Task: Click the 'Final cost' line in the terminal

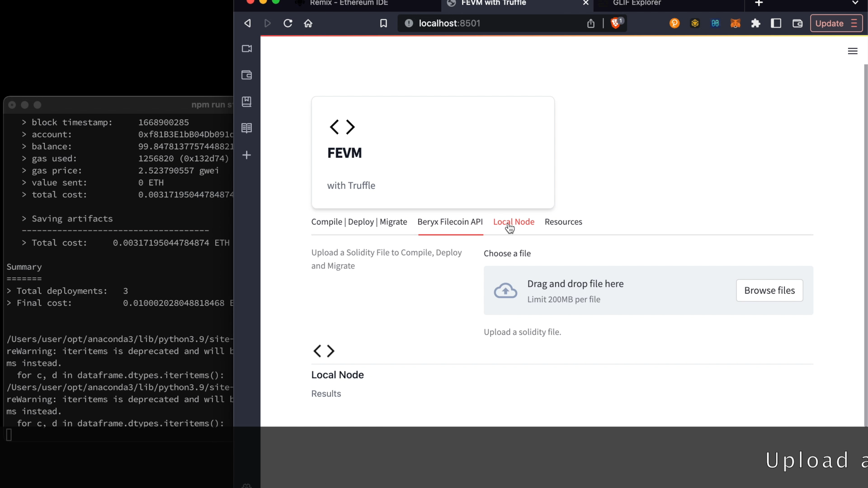Action: (120, 303)
